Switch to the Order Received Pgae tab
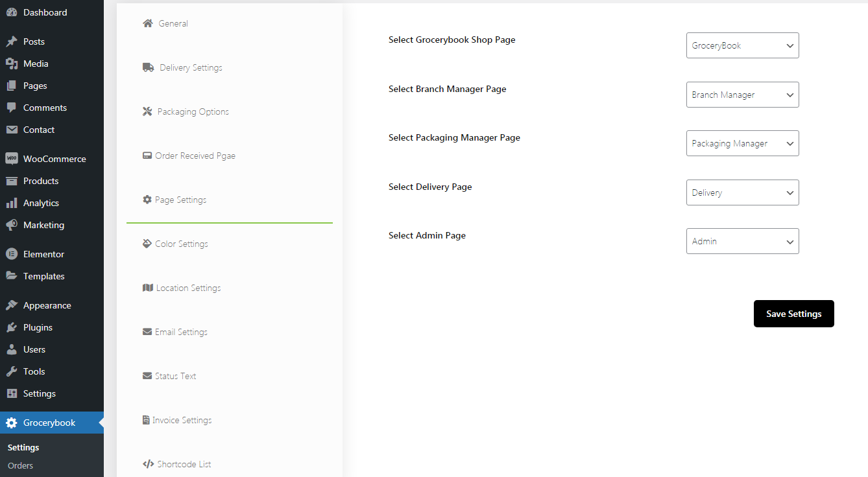This screenshot has width=868, height=477. pyautogui.click(x=195, y=156)
